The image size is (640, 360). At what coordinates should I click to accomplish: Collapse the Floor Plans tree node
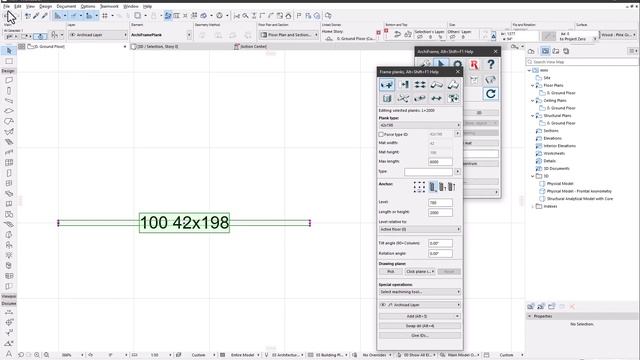[533, 85]
